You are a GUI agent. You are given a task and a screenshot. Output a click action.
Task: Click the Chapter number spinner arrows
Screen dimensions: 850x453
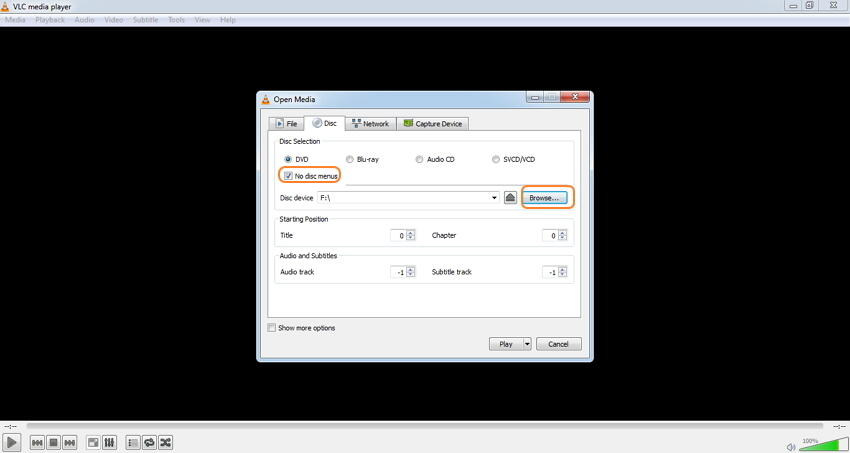(x=562, y=235)
